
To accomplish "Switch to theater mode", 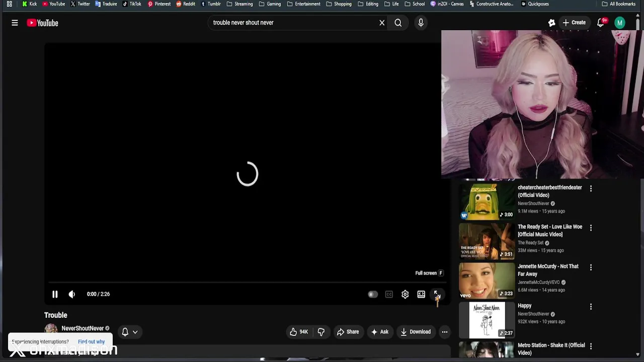I will pyautogui.click(x=421, y=295).
